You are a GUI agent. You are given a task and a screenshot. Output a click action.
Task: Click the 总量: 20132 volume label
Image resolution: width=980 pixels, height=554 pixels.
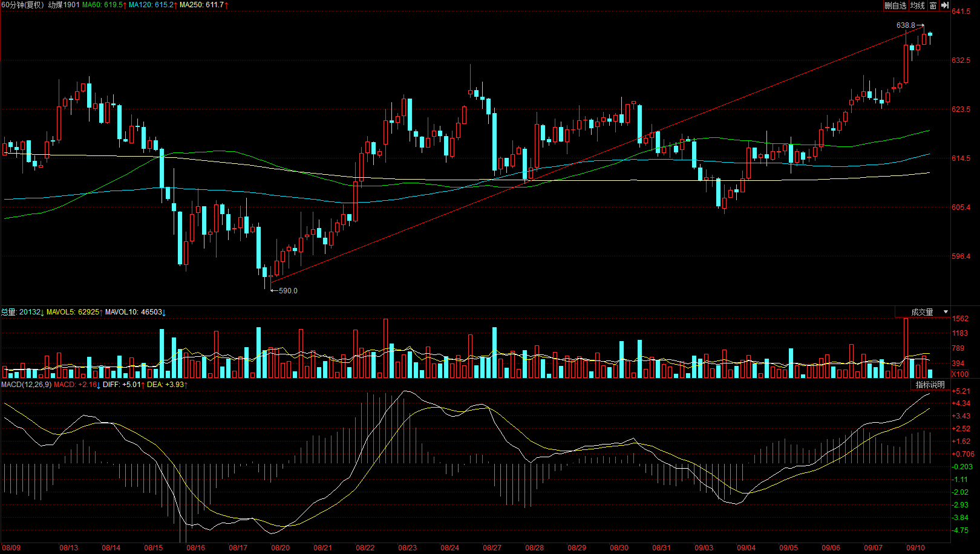[22, 312]
